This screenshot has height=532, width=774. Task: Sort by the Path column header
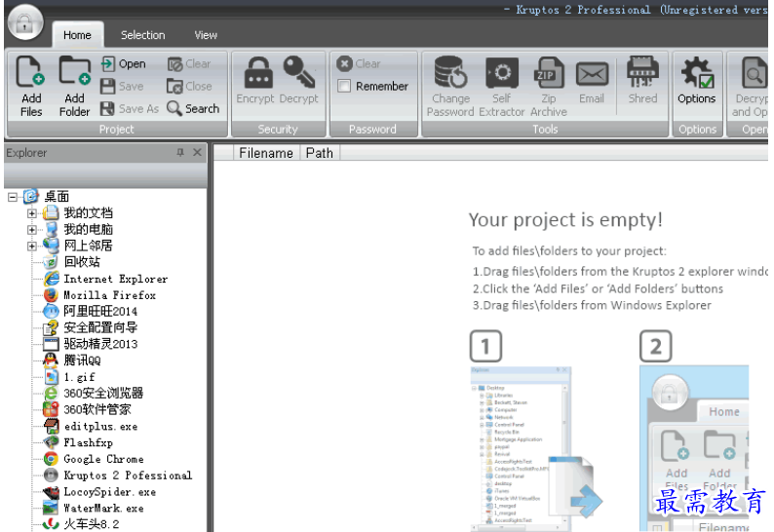[x=320, y=153]
